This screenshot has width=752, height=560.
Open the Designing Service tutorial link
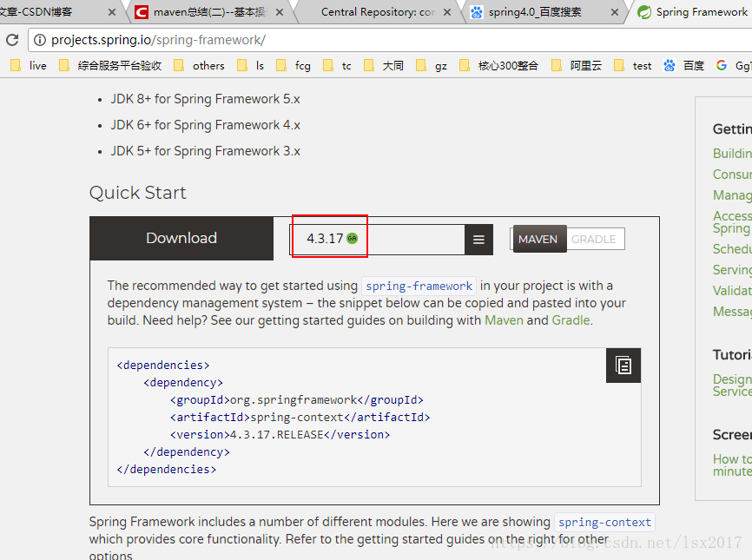(732, 385)
